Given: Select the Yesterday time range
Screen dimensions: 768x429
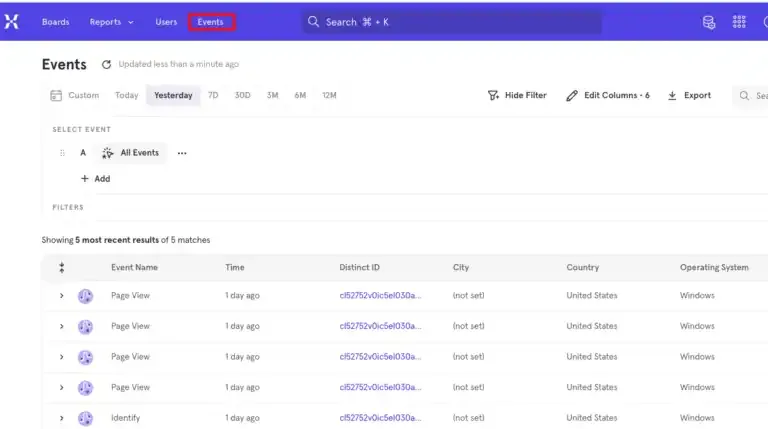Looking at the screenshot, I should click(173, 95).
